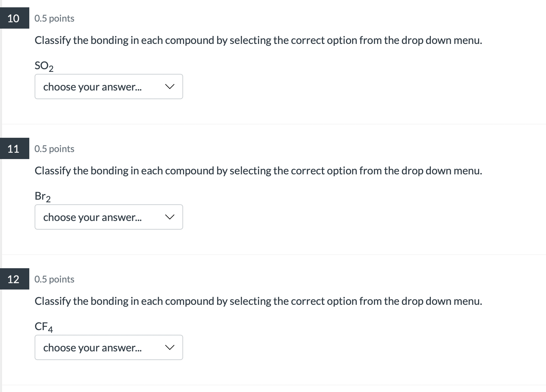Click the question 11 number badge
Viewport: 546px width, 392px height.
pyautogui.click(x=14, y=149)
